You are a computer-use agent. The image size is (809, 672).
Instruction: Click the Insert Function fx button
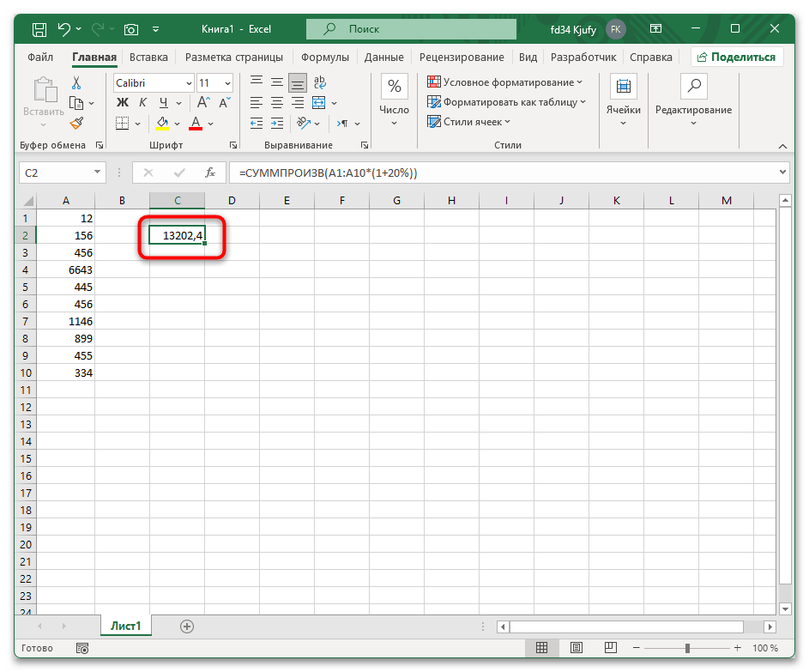pyautogui.click(x=210, y=173)
